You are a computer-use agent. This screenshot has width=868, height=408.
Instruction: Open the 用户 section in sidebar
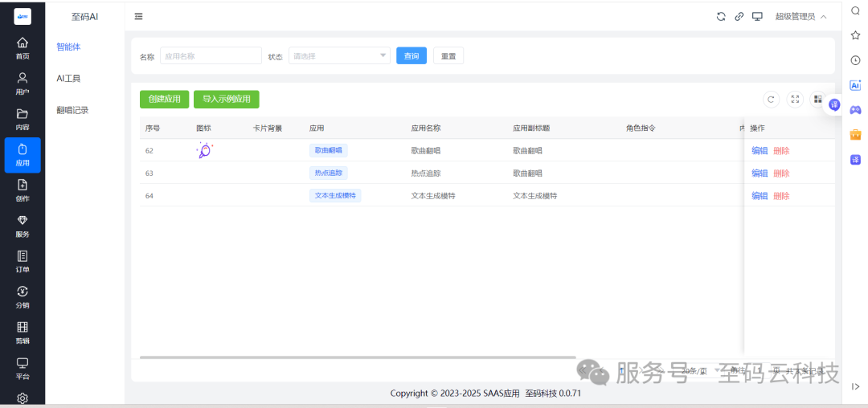click(23, 84)
